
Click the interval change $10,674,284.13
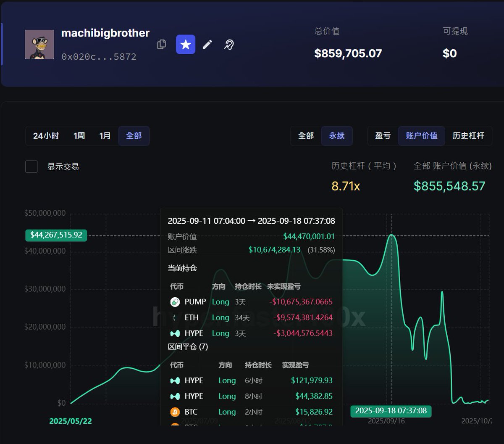(275, 250)
